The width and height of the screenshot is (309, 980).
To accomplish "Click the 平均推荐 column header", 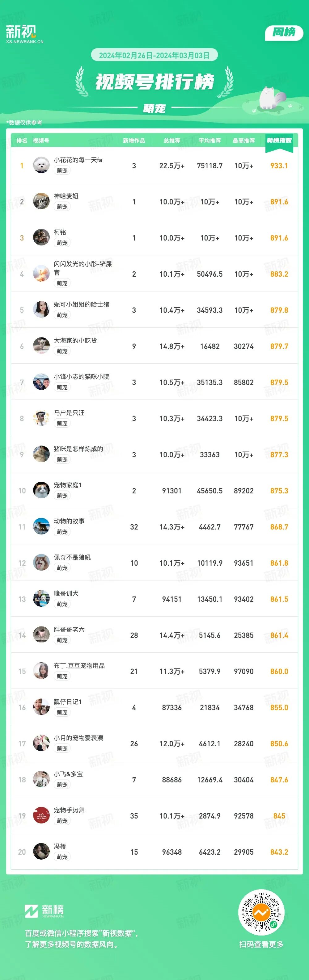I will (x=210, y=141).
